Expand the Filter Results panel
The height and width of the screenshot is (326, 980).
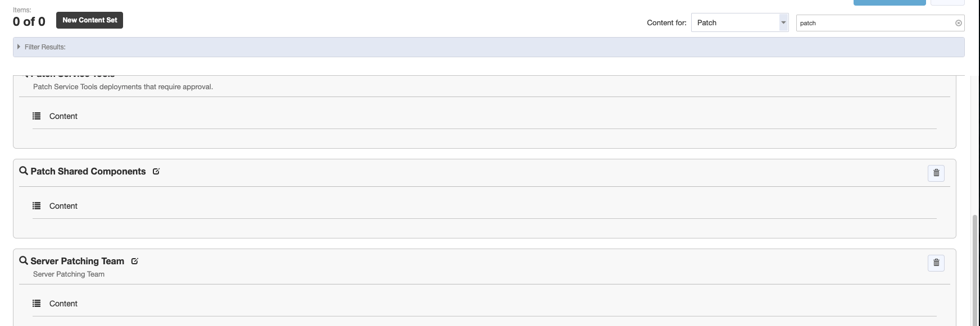click(x=19, y=47)
